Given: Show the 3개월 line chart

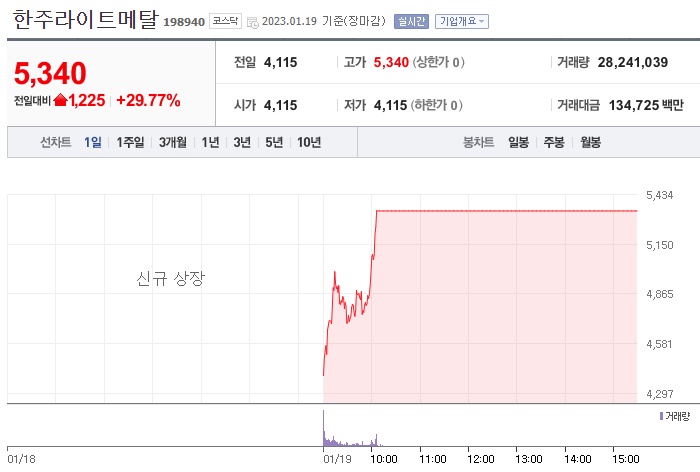Looking at the screenshot, I should (173, 142).
